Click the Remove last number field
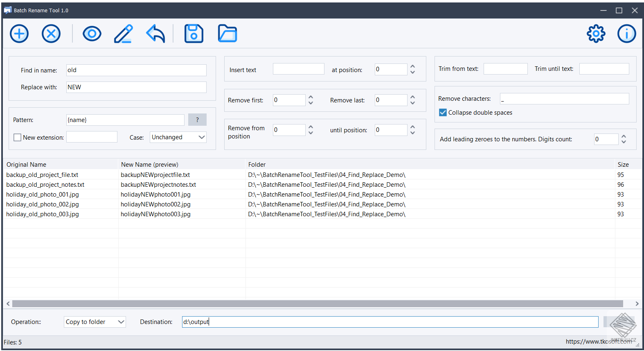 pyautogui.click(x=391, y=100)
